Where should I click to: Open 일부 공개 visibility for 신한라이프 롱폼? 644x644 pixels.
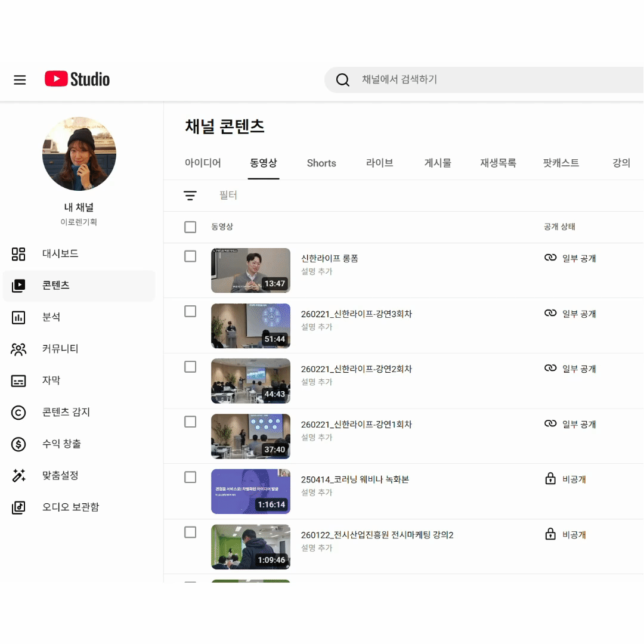(x=579, y=258)
